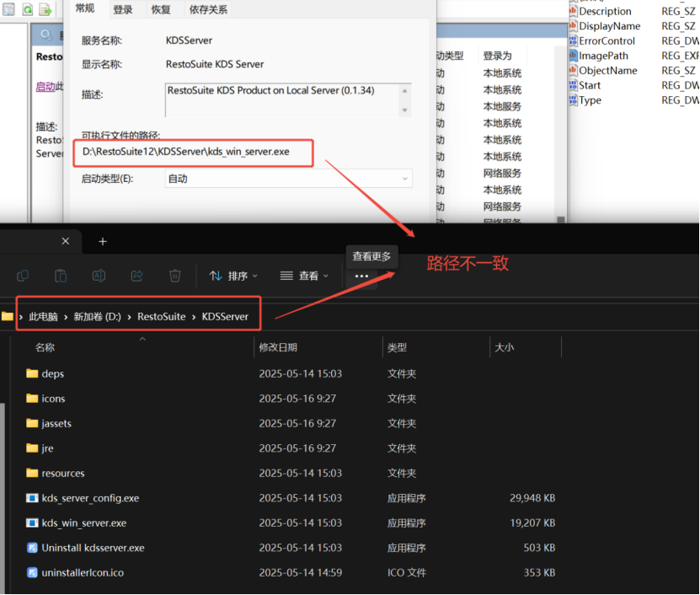Sort files by 修改日期 column header
This screenshot has height=595, width=700.
(x=278, y=347)
